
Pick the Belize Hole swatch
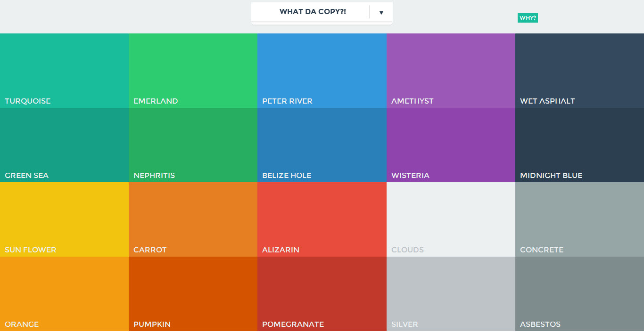pyautogui.click(x=322, y=145)
